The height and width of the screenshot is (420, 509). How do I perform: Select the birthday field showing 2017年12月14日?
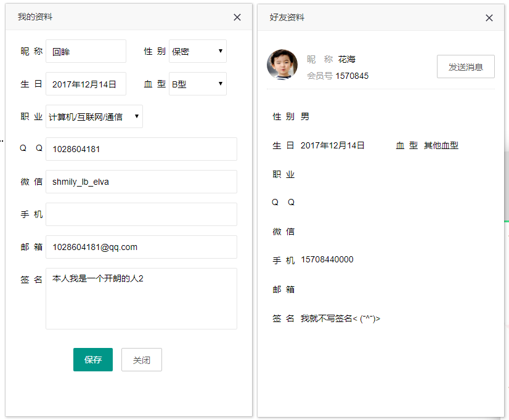click(x=85, y=84)
